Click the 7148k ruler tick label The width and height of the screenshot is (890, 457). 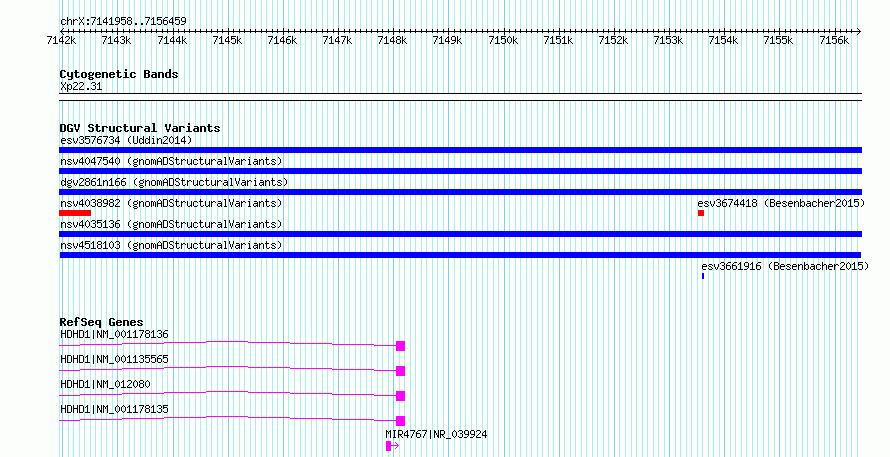[x=392, y=40]
